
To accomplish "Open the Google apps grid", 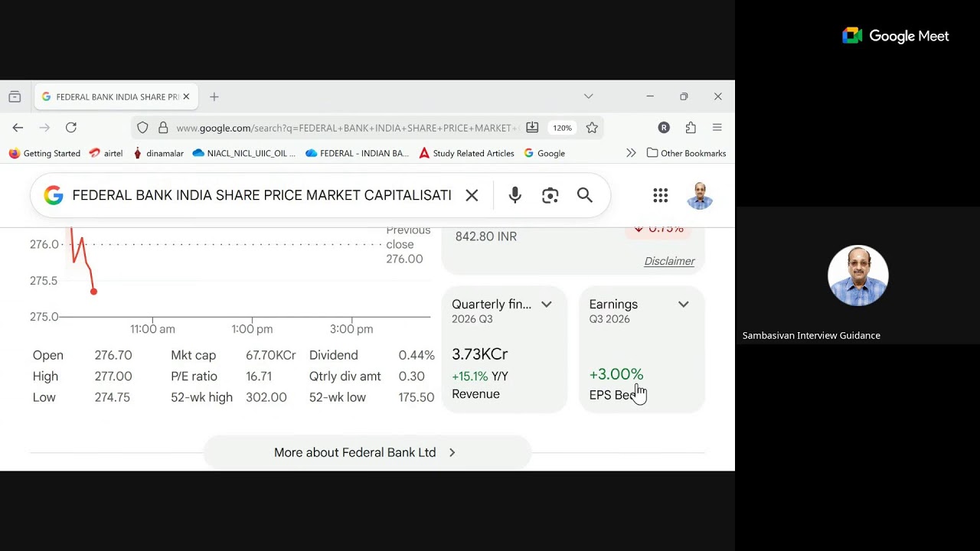I will click(661, 195).
